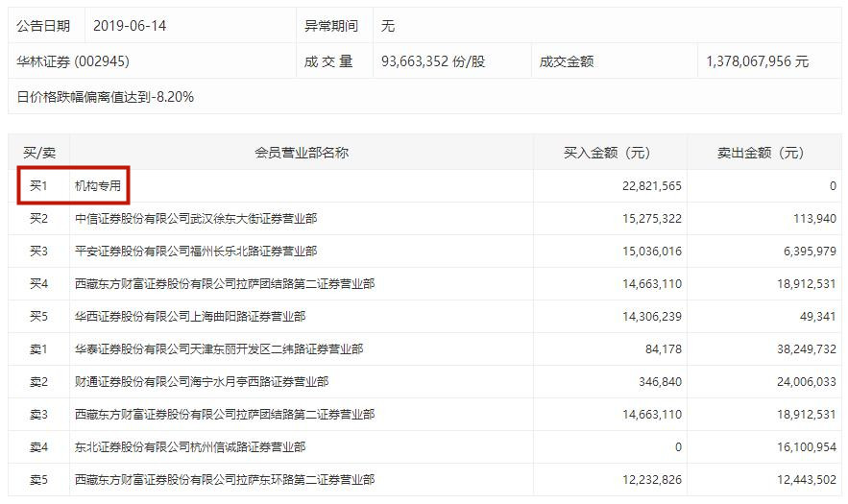
Task: Click 拉萨团结路第二证券营业部 in the 买4 row
Action: pos(225,283)
